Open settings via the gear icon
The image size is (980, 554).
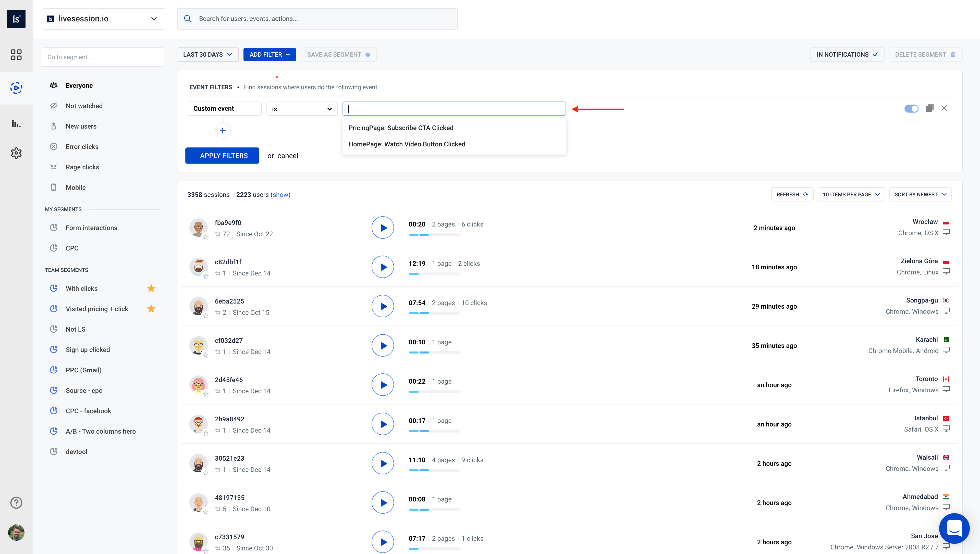coord(16,153)
